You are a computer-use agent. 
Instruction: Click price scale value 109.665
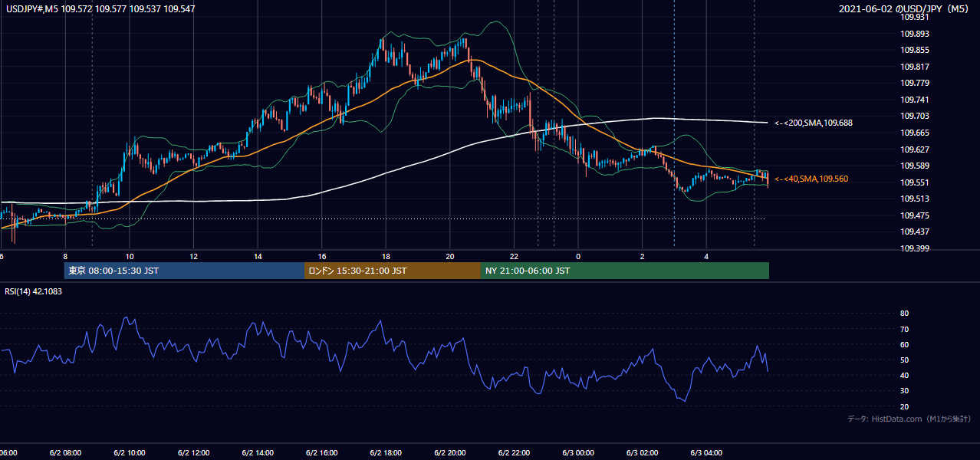pyautogui.click(x=914, y=133)
